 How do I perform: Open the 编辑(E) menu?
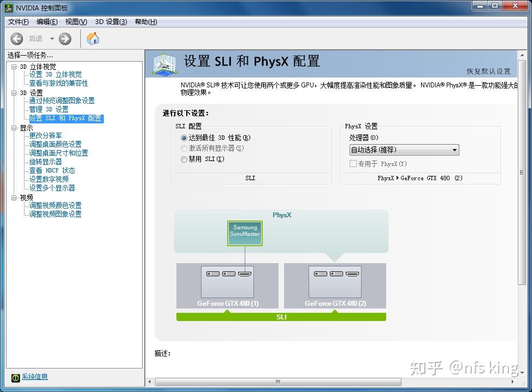47,22
